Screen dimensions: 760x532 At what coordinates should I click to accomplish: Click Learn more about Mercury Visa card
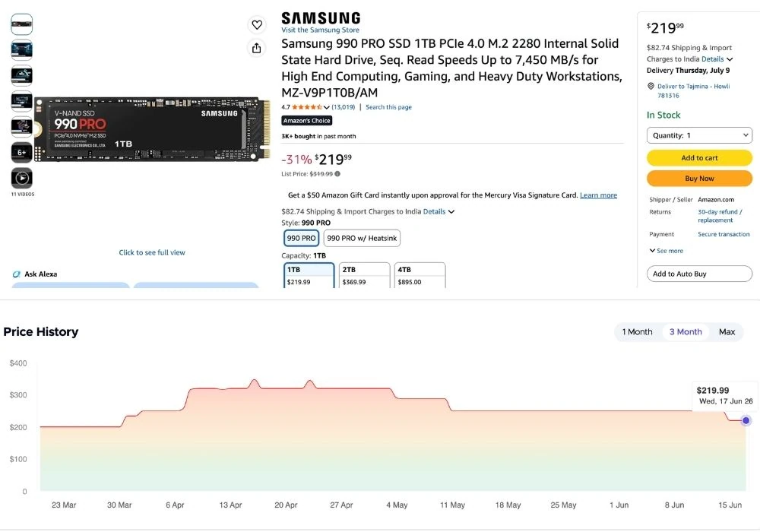pos(599,195)
